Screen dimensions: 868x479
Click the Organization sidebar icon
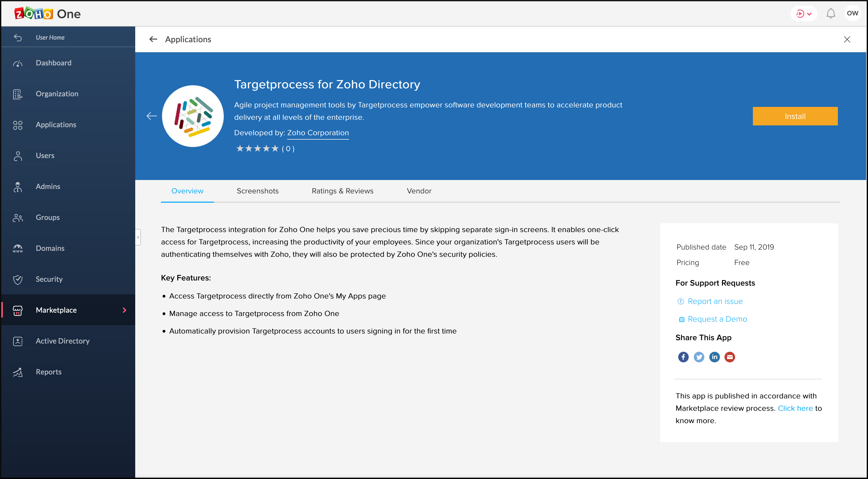[x=18, y=93]
